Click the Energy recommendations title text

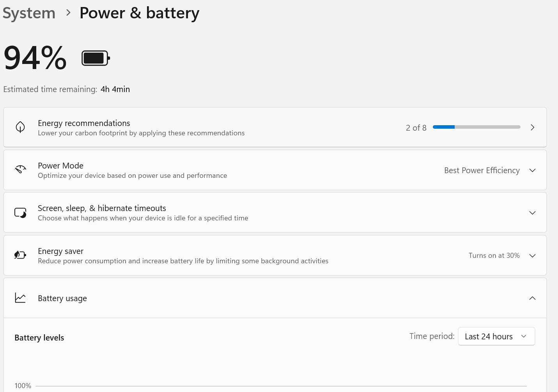coord(84,123)
